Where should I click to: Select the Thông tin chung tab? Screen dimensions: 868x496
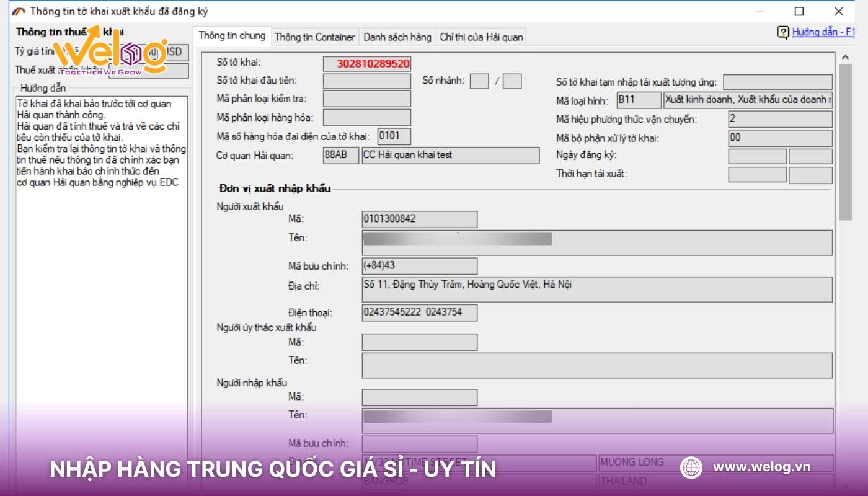(232, 36)
